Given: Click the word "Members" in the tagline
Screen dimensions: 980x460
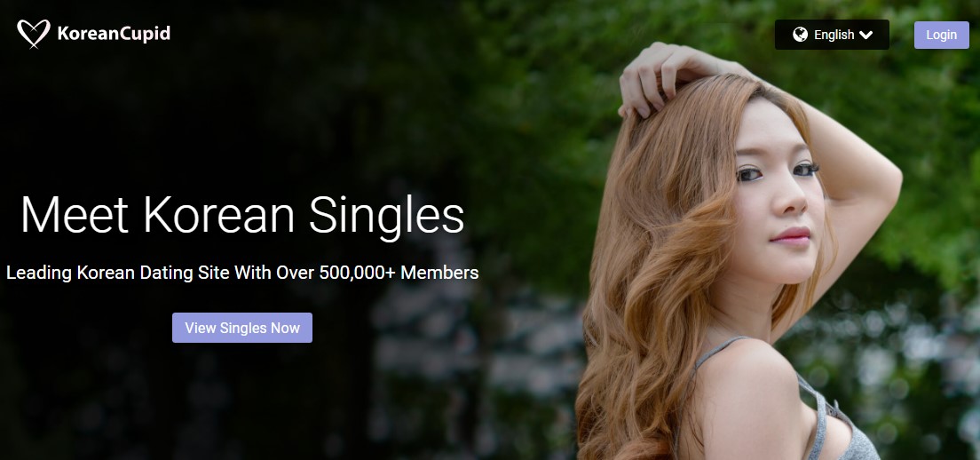Looking at the screenshot, I should (x=440, y=273).
